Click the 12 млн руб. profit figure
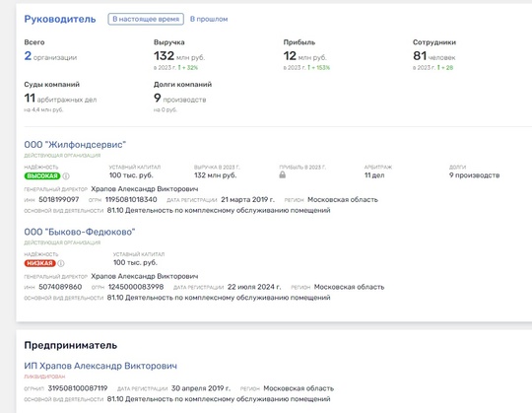532x413 pixels. [304, 56]
